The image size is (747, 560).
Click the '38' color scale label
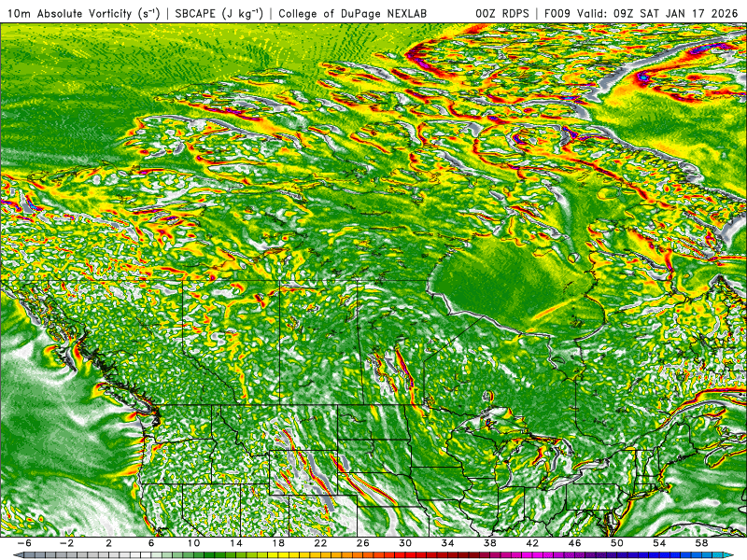(489, 543)
